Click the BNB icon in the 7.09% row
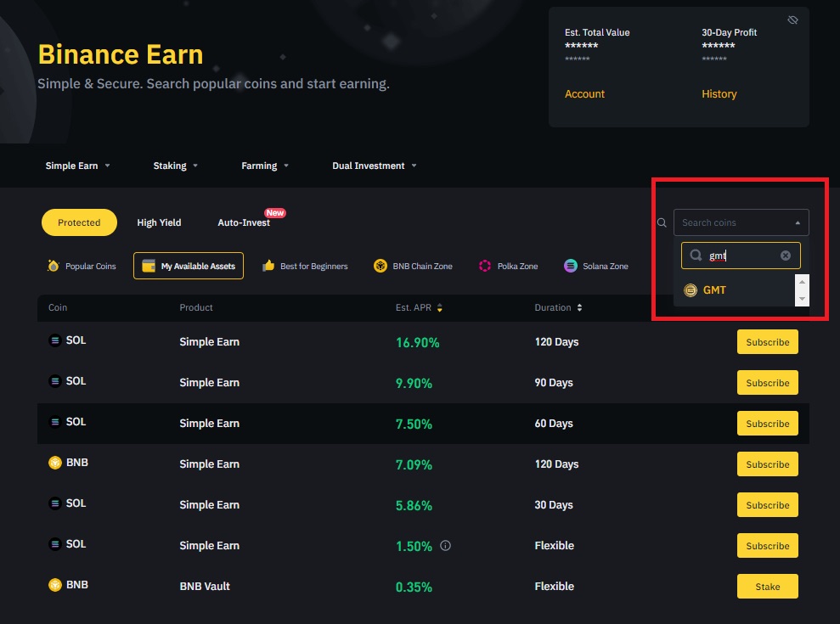The height and width of the screenshot is (624, 840). pos(54,463)
